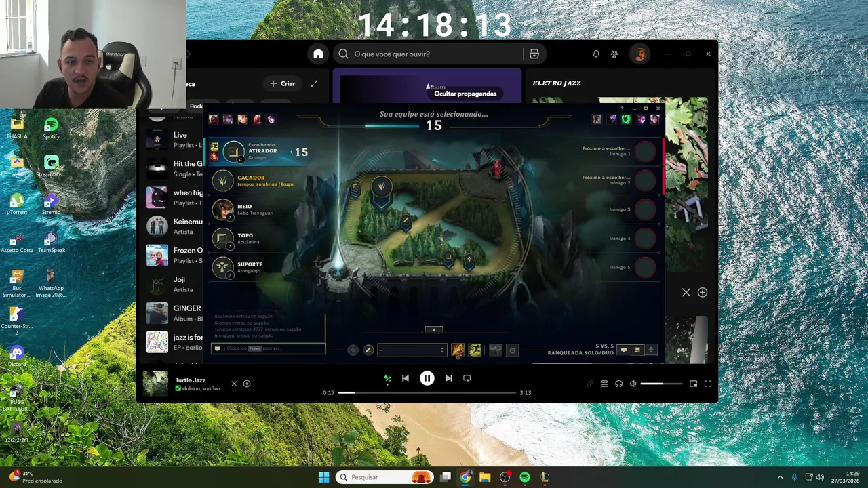Viewport: 868px width, 488px height.
Task: Open File Explorer from the taskbar
Action: 485,477
